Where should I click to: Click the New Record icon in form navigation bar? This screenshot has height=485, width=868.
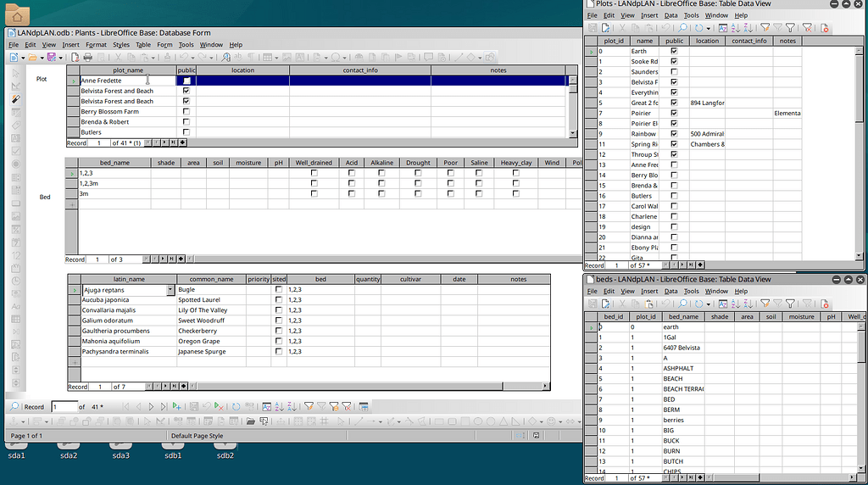(x=176, y=407)
